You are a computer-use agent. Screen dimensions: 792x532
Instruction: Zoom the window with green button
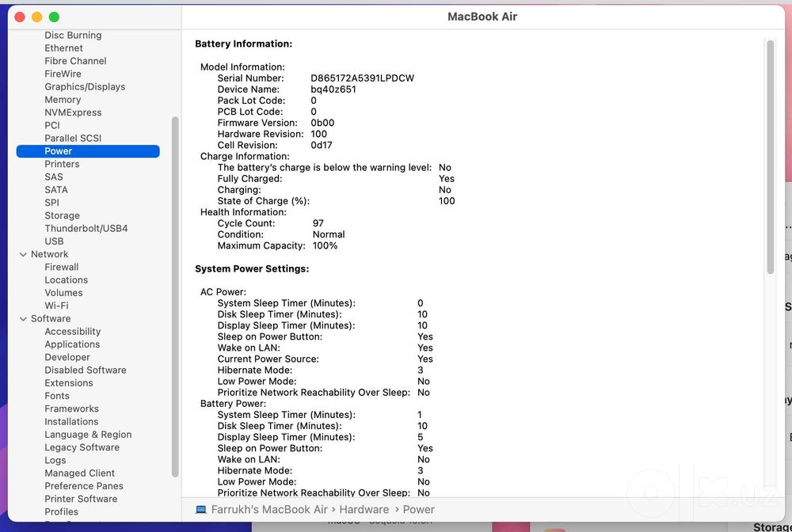point(54,17)
